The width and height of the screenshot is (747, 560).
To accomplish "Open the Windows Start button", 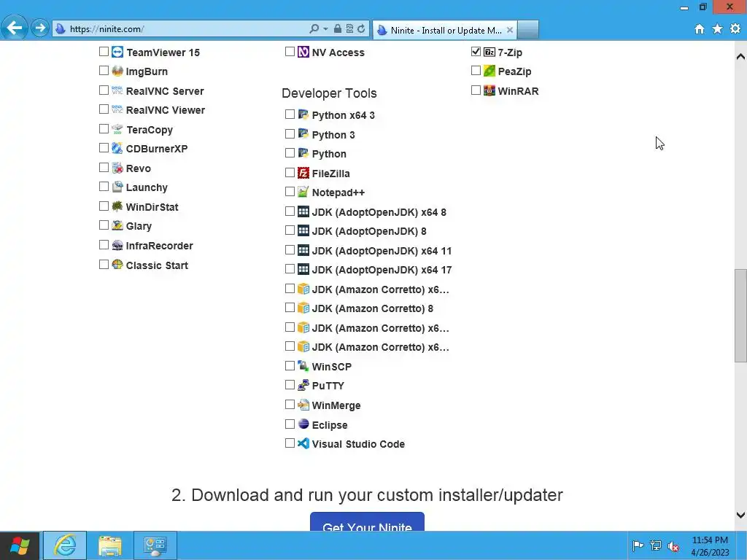I will tap(19, 545).
